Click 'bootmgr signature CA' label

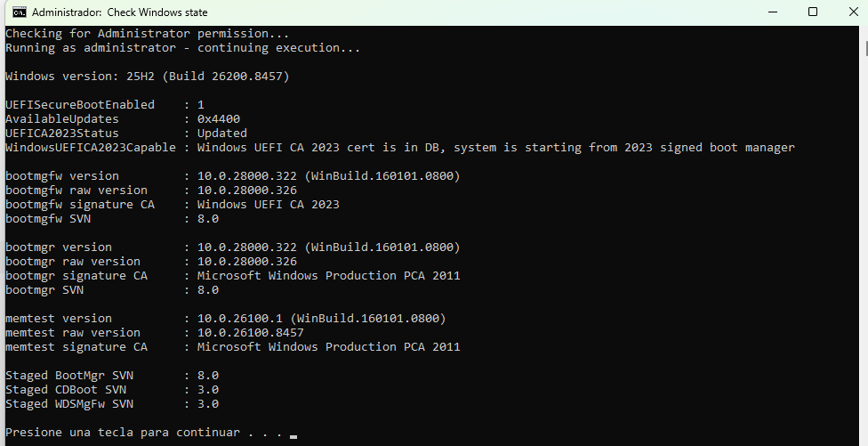76,276
